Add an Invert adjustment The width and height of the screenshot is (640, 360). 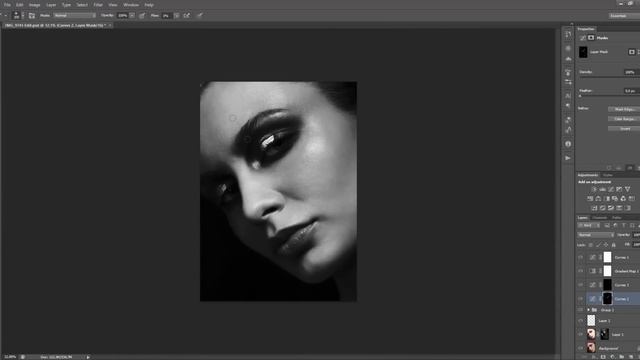594,208
